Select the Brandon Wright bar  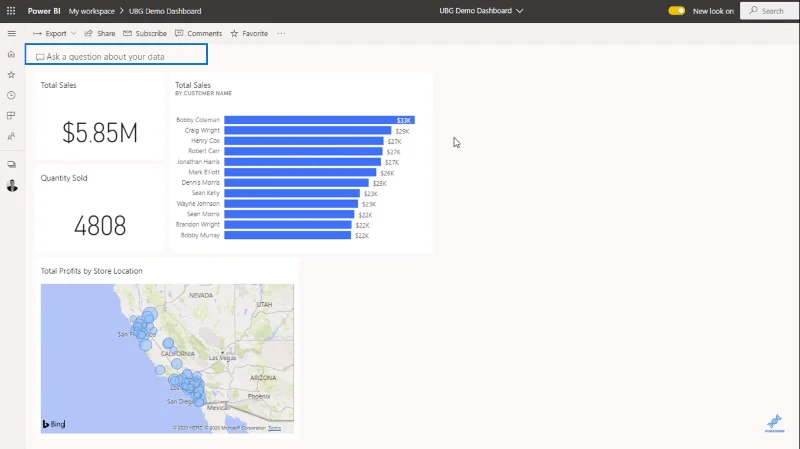pyautogui.click(x=288, y=224)
